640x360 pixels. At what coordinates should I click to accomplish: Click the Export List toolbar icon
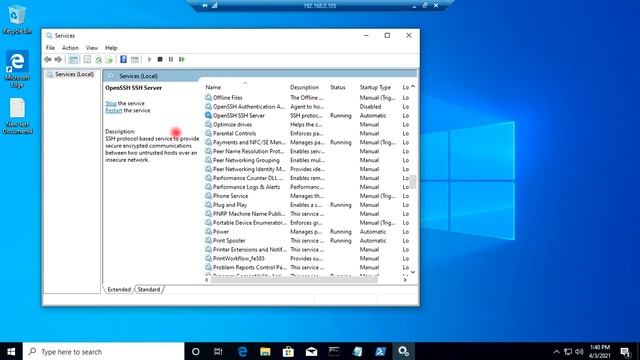point(109,60)
